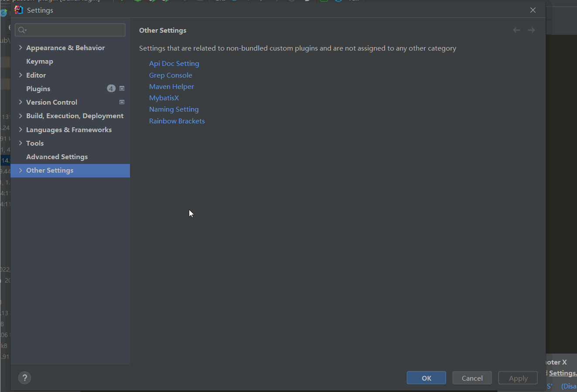The image size is (577, 392).
Task: Open the Rainbow Brackets link
Action: [x=177, y=121]
